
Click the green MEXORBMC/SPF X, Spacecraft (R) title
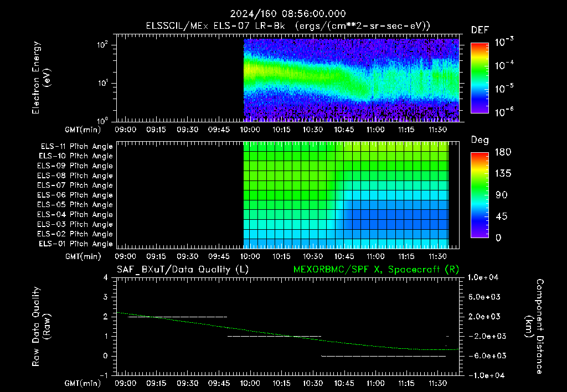(376, 270)
